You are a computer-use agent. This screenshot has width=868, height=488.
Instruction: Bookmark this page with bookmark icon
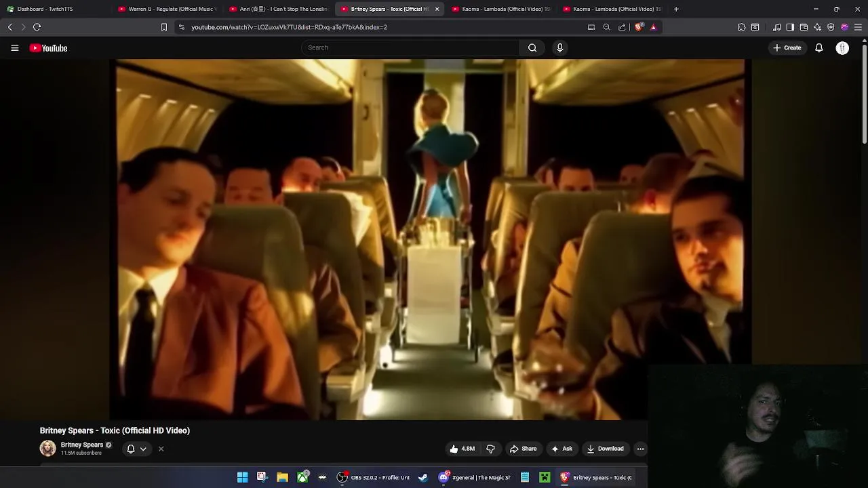[163, 27]
